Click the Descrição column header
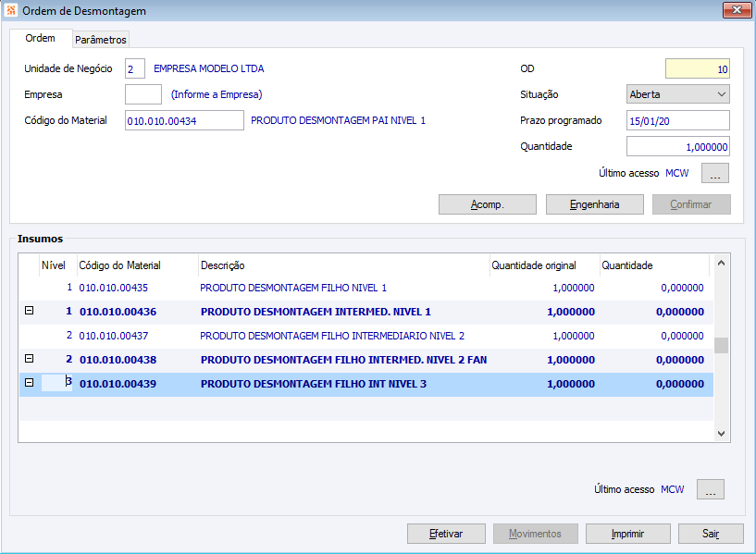The image size is (756, 554). point(344,265)
